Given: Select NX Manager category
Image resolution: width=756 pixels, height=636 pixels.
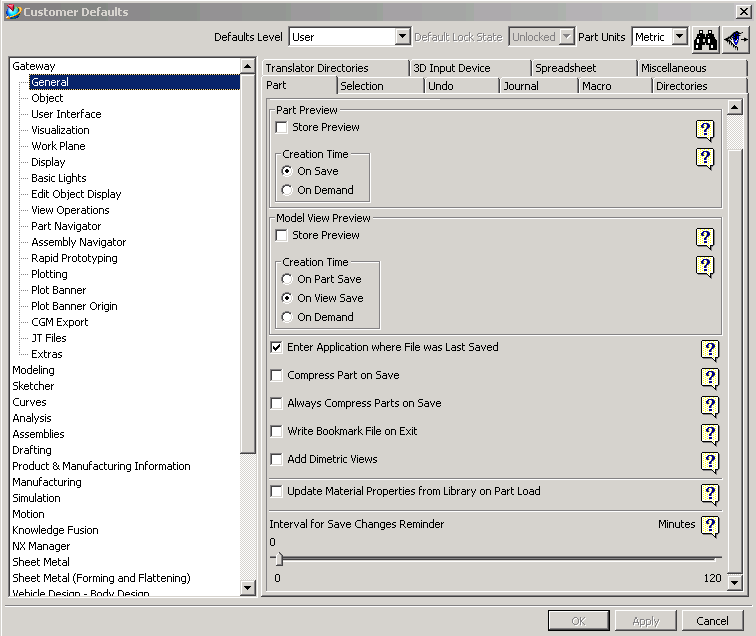Looking at the screenshot, I should 41,546.
